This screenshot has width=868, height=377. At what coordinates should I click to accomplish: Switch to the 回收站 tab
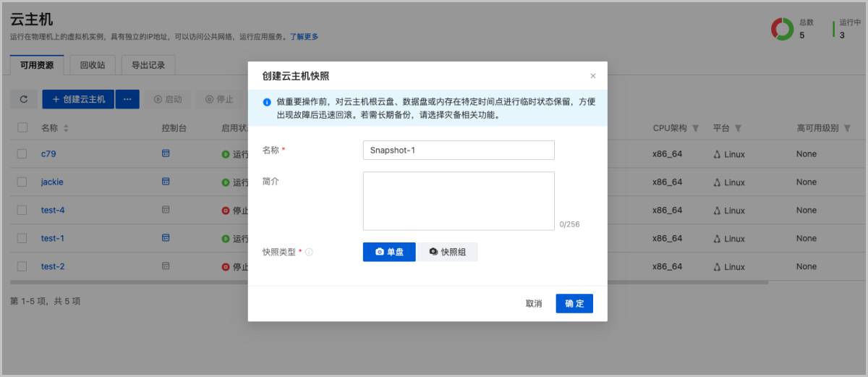coord(92,65)
